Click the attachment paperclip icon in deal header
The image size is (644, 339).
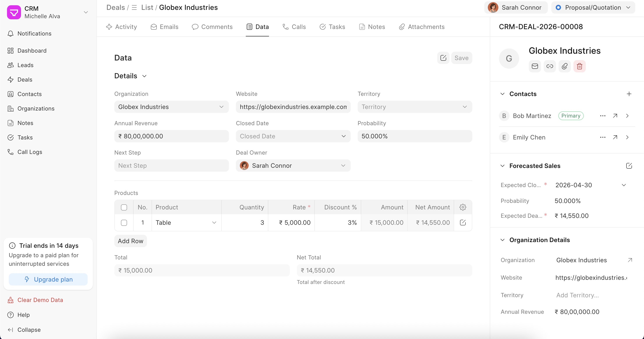[564, 66]
